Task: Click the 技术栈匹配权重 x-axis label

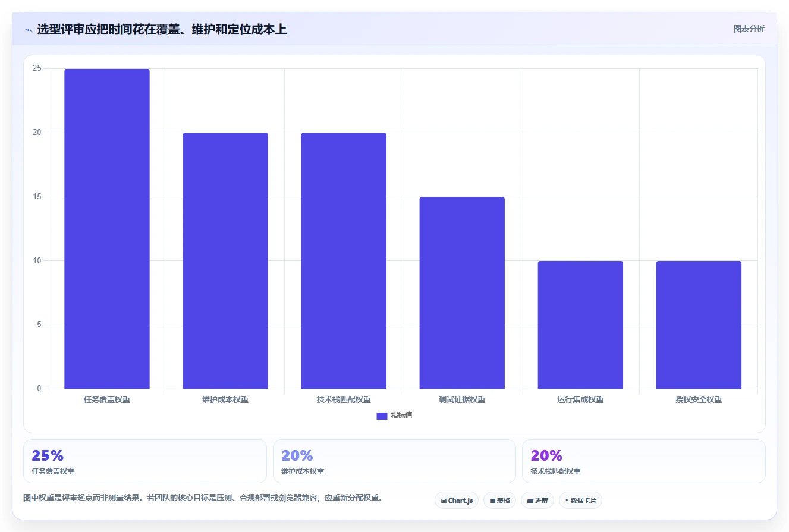Action: coord(344,400)
